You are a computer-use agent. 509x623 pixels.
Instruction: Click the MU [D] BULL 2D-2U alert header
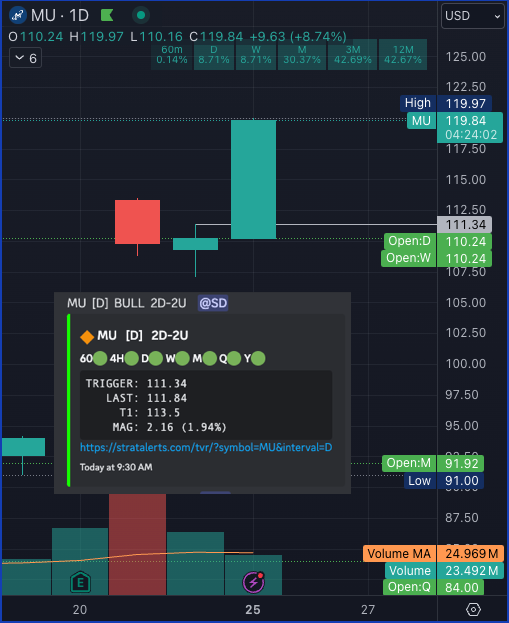point(127,303)
